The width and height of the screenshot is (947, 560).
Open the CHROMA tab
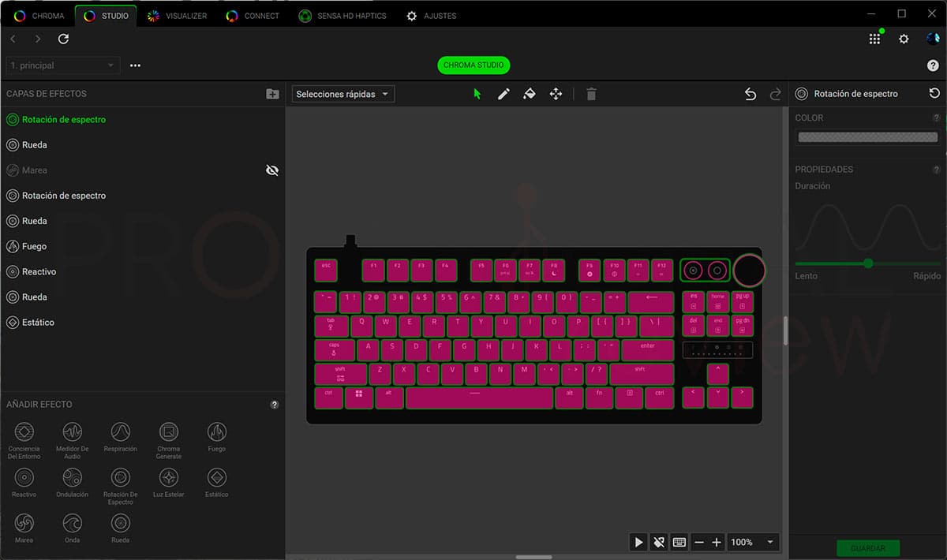tap(39, 16)
